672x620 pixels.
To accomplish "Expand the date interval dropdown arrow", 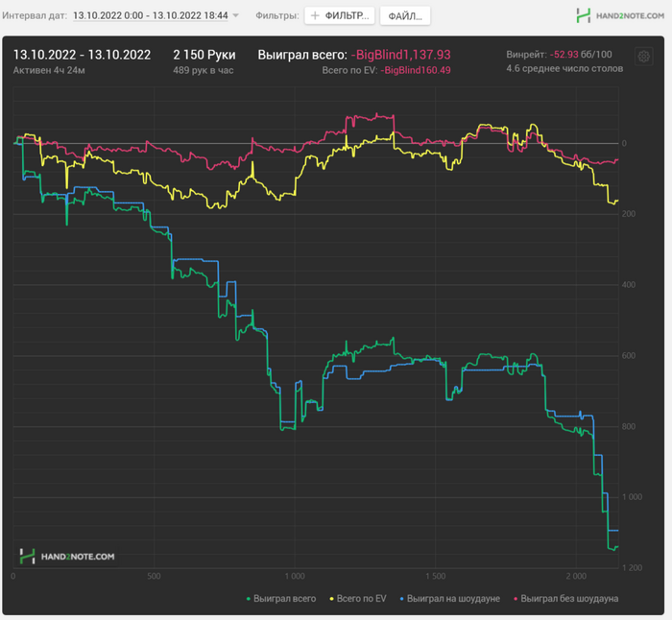I will click(235, 15).
